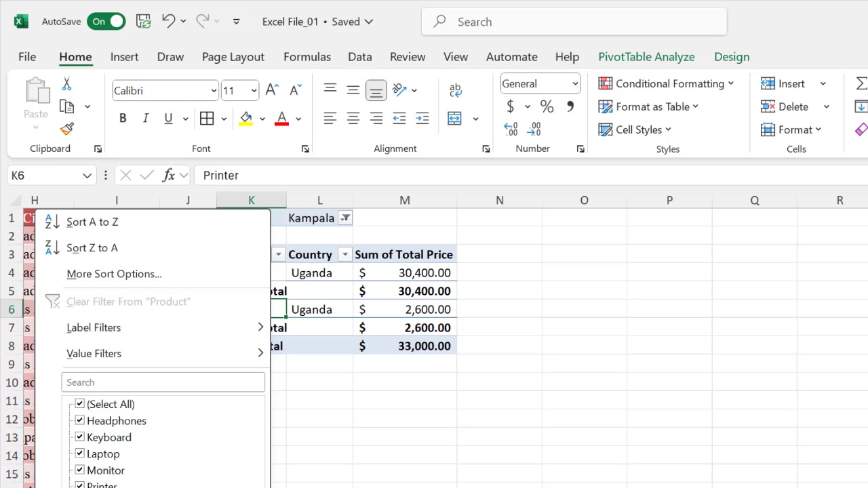Open the PivotTable Analyze tab
Viewport: 868px width, 488px height.
coord(646,57)
